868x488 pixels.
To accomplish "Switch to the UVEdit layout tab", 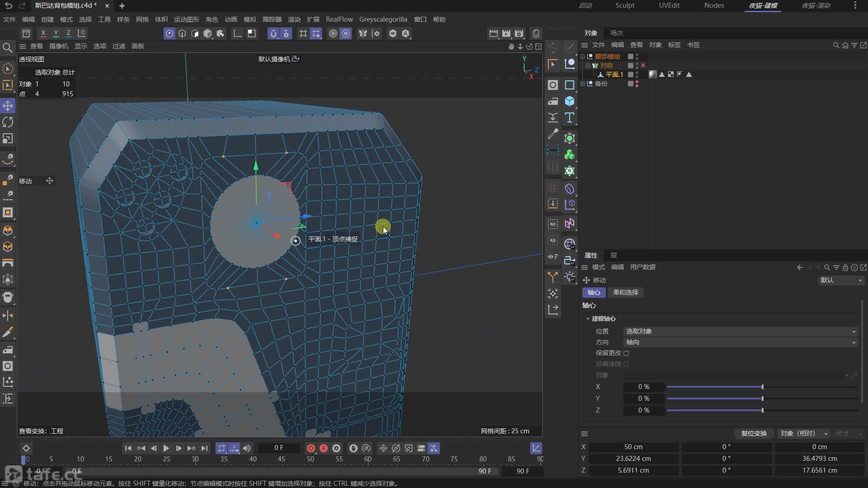I will (x=669, y=5).
